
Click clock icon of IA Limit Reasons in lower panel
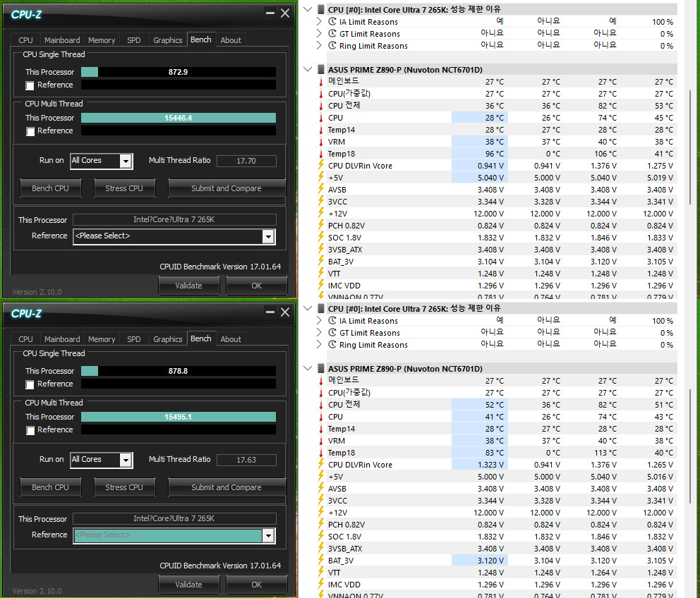point(332,320)
